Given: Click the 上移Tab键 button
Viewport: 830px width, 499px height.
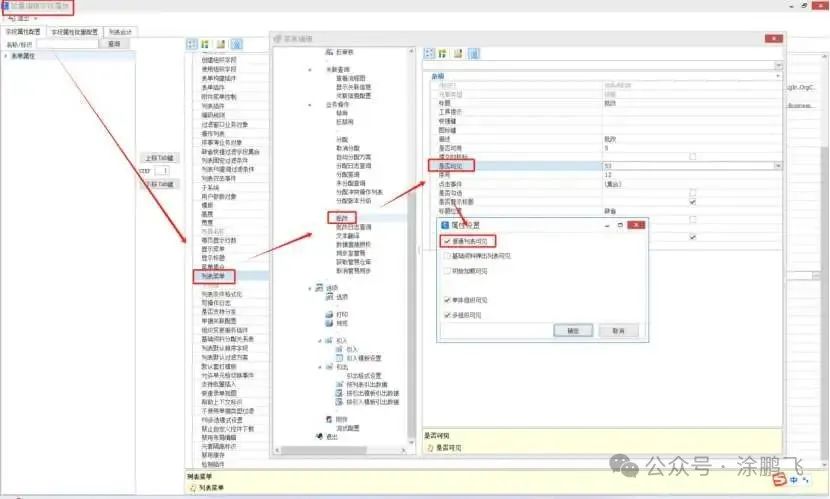Looking at the screenshot, I should click(x=159, y=158).
